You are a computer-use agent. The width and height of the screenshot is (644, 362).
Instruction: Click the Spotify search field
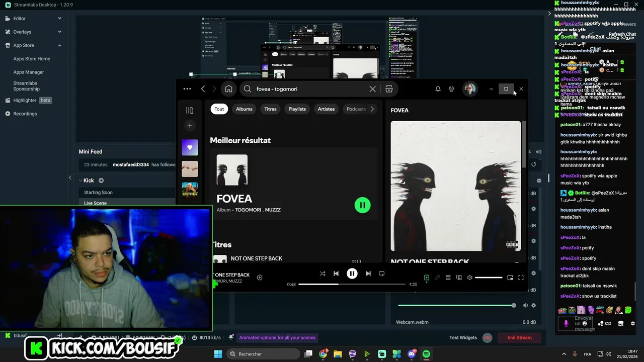coord(312,89)
